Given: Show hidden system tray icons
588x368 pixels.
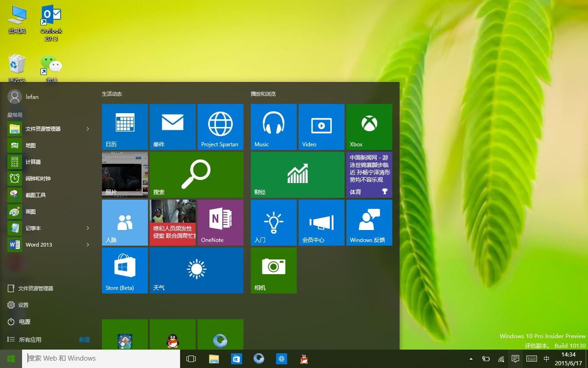Looking at the screenshot, I should [x=470, y=358].
